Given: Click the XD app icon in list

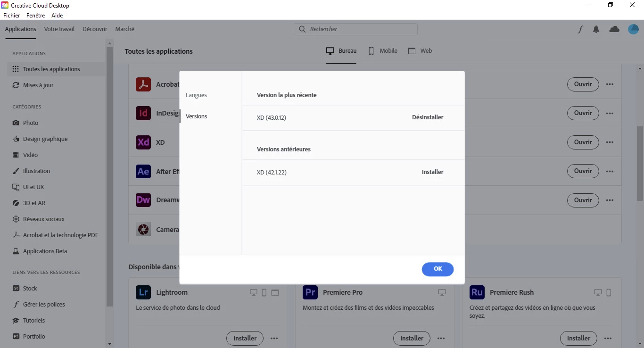Looking at the screenshot, I should [143, 142].
